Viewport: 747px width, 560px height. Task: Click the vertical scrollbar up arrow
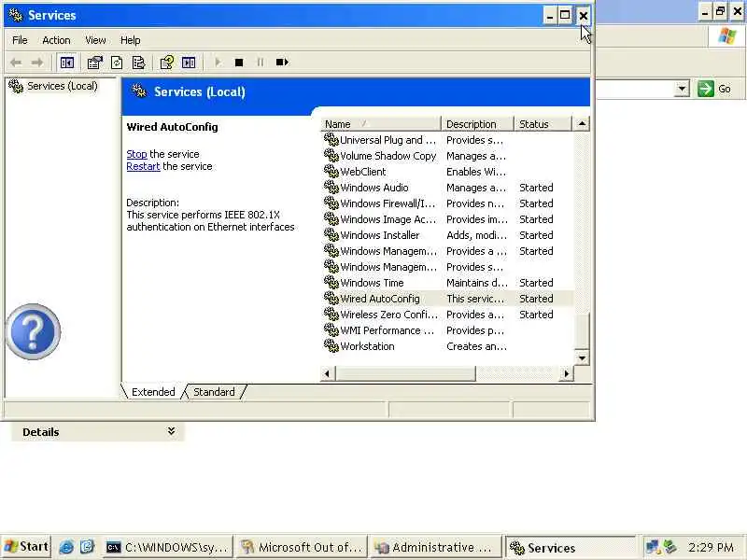[582, 124]
